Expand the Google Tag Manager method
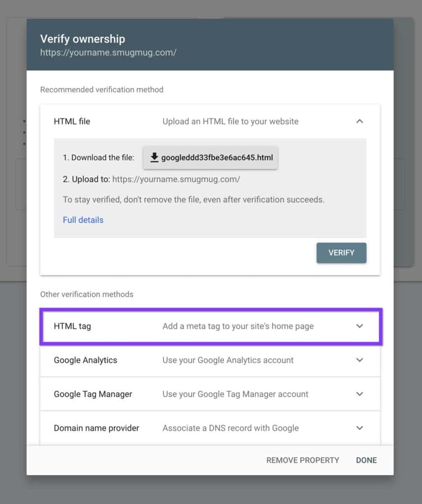The width and height of the screenshot is (422, 504). point(359,394)
